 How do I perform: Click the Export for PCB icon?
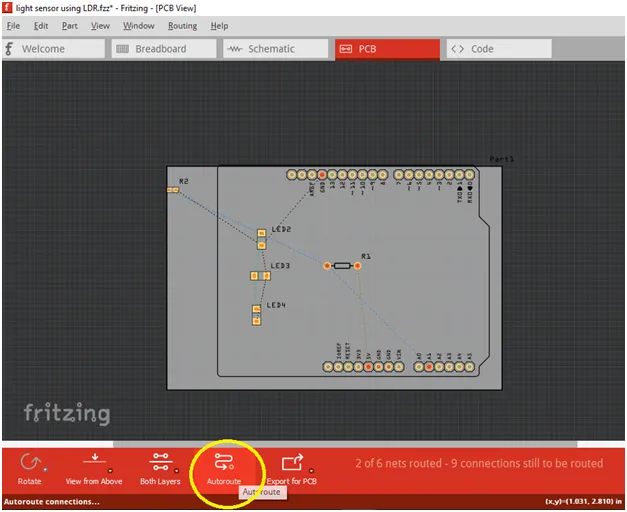click(x=292, y=462)
